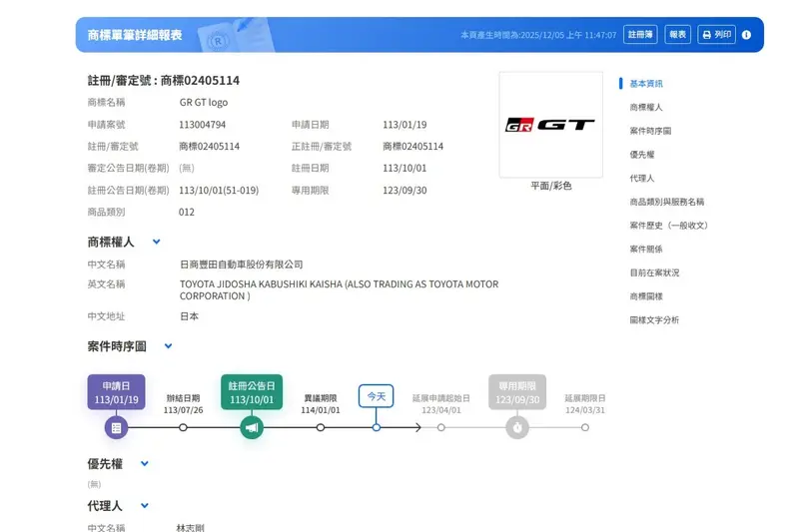The height and width of the screenshot is (532, 799).
Task: Click the owner name 日商豐田自動車股份有限公司
Action: click(241, 265)
